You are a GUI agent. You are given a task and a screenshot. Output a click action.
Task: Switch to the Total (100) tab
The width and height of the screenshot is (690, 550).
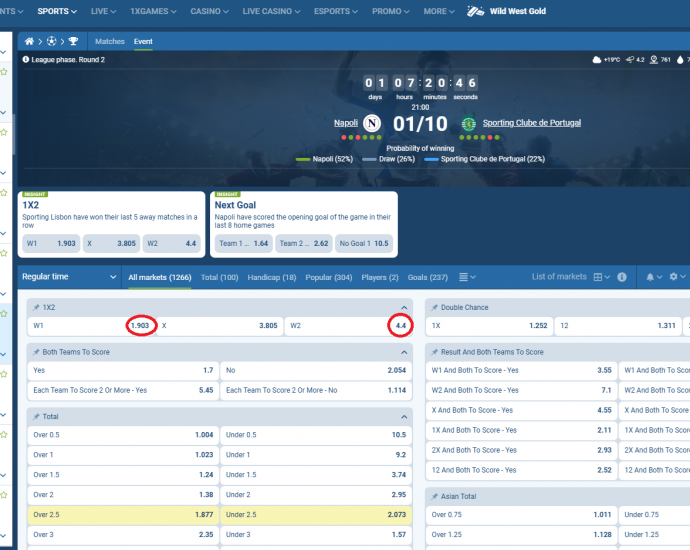(x=219, y=277)
